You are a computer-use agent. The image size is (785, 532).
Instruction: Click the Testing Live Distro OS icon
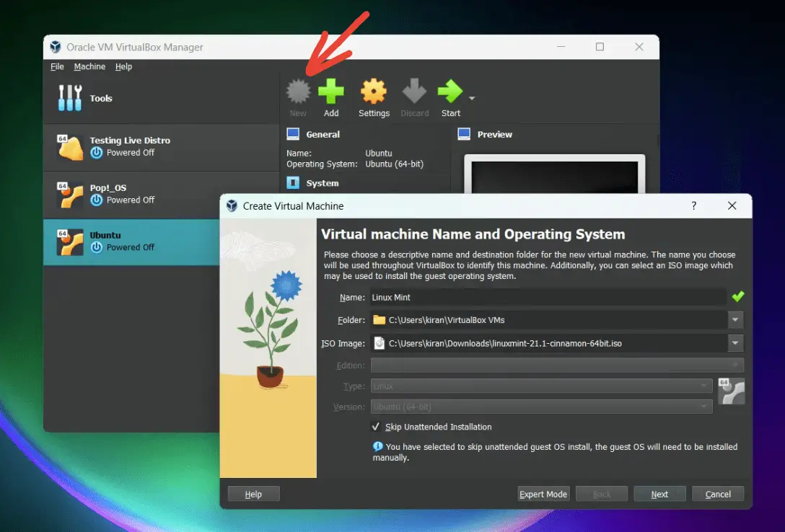tap(70, 148)
